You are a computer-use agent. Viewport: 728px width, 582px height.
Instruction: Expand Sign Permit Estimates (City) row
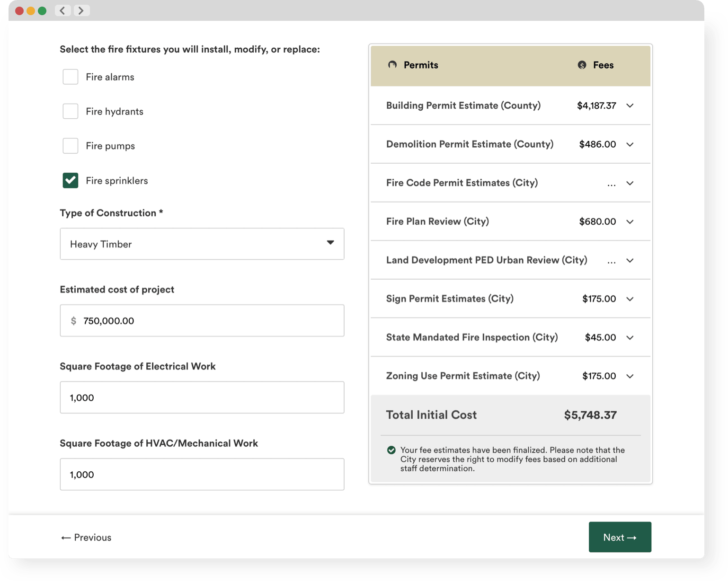pos(630,299)
